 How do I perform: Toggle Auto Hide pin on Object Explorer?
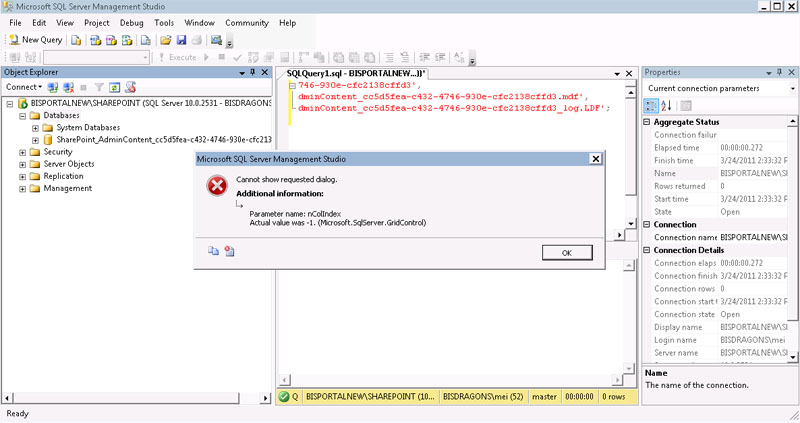[253, 72]
